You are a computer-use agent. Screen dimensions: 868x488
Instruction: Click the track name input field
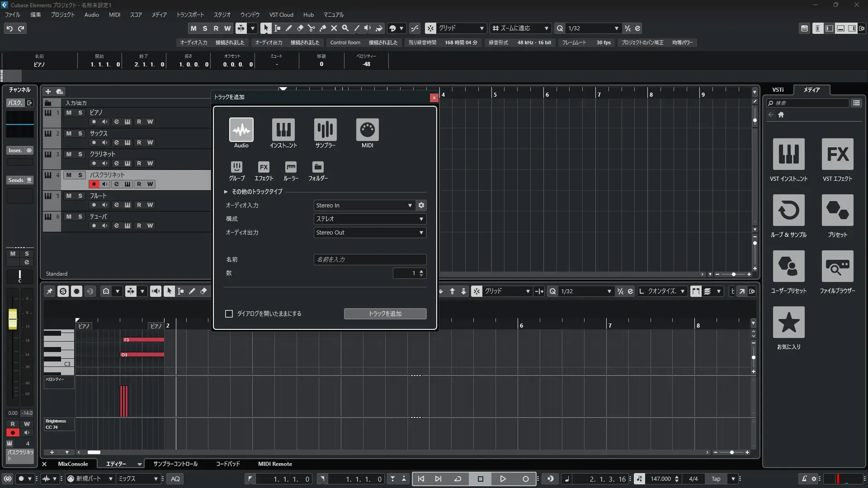coord(370,259)
